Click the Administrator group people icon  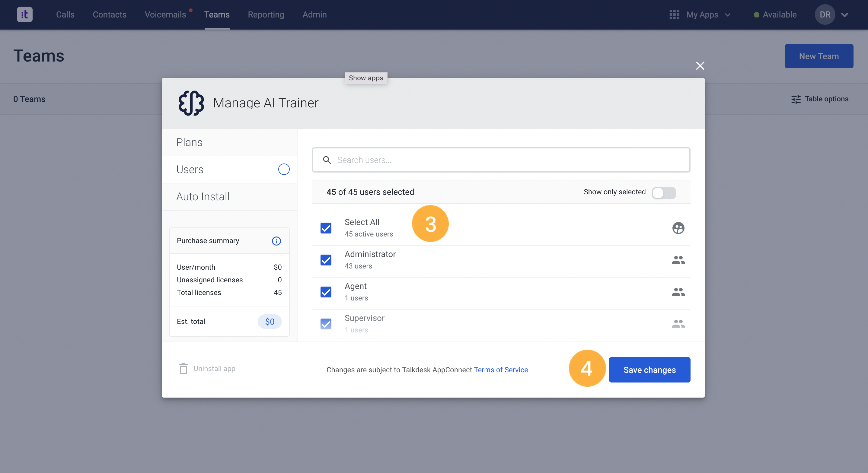coord(678,260)
